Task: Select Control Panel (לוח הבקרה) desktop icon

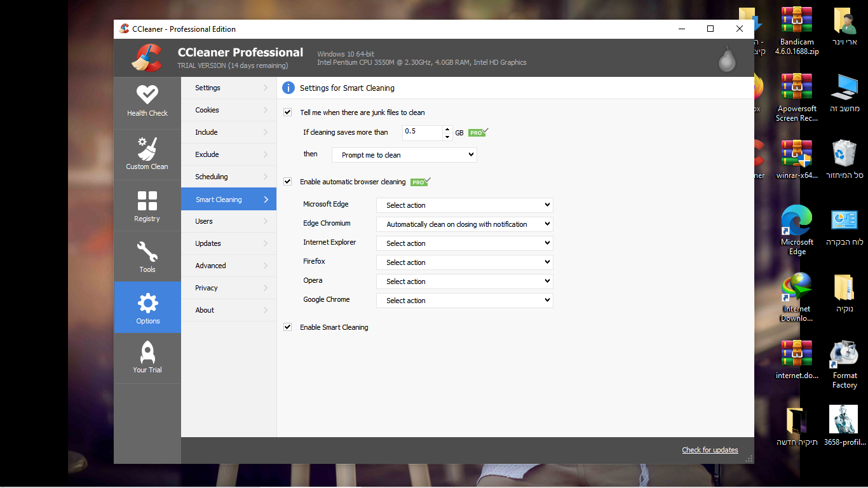Action: point(844,226)
